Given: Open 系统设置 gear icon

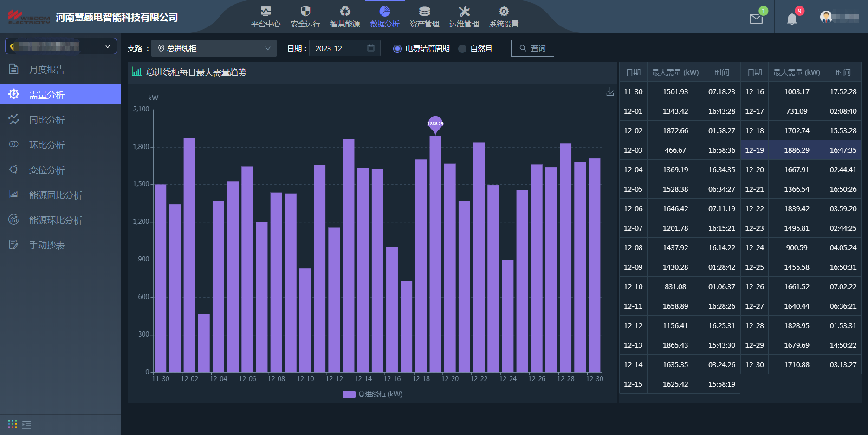Looking at the screenshot, I should tap(504, 12).
